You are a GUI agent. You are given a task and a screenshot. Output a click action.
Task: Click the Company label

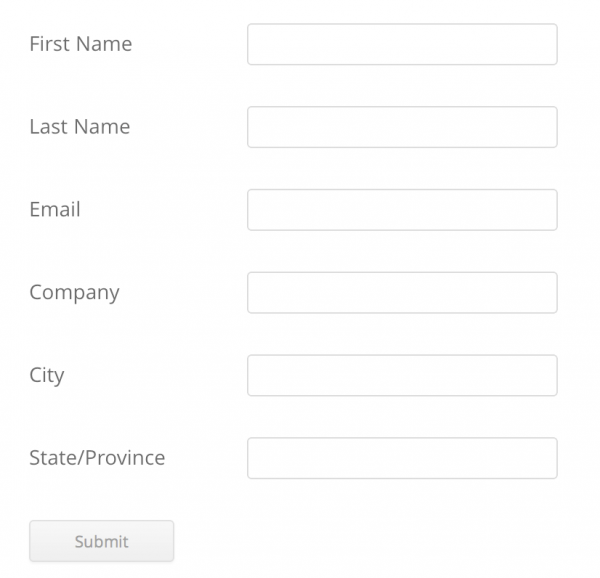[x=75, y=293]
